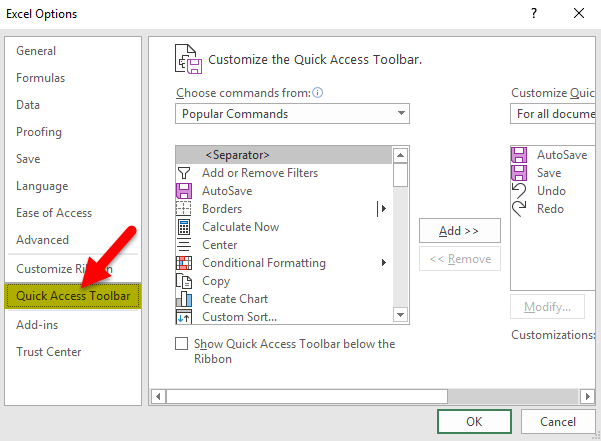Click the Save floppy icon in right list

pos(519,173)
